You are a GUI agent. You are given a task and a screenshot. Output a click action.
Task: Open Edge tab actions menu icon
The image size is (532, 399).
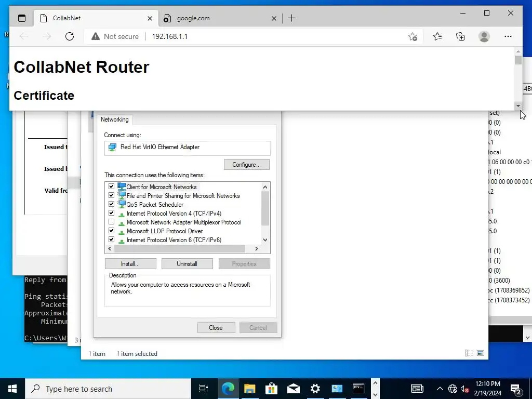tap(22, 18)
